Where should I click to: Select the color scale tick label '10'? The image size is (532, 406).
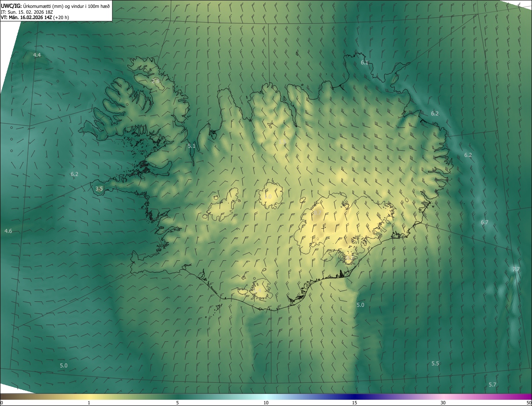click(x=266, y=403)
